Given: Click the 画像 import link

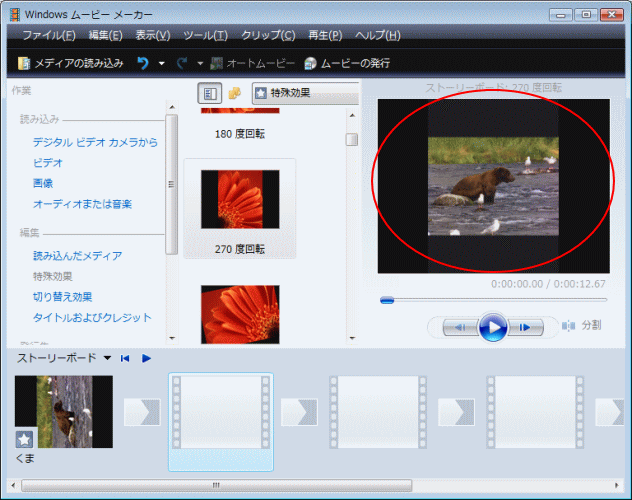Looking at the screenshot, I should [x=43, y=183].
